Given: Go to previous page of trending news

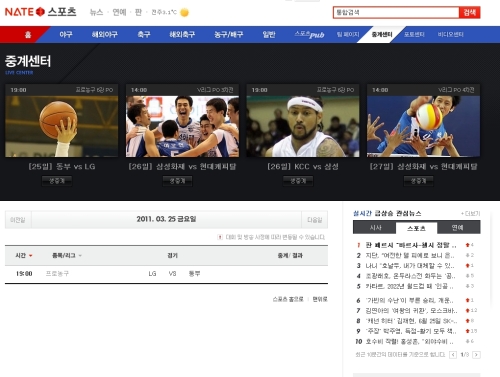Looking at the screenshot, I should coord(453,355).
